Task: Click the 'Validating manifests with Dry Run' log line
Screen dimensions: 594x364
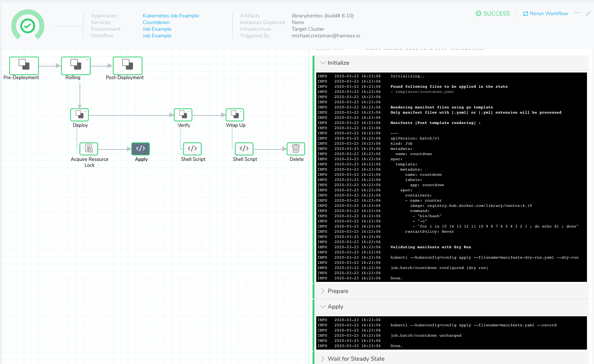Action: (x=431, y=247)
